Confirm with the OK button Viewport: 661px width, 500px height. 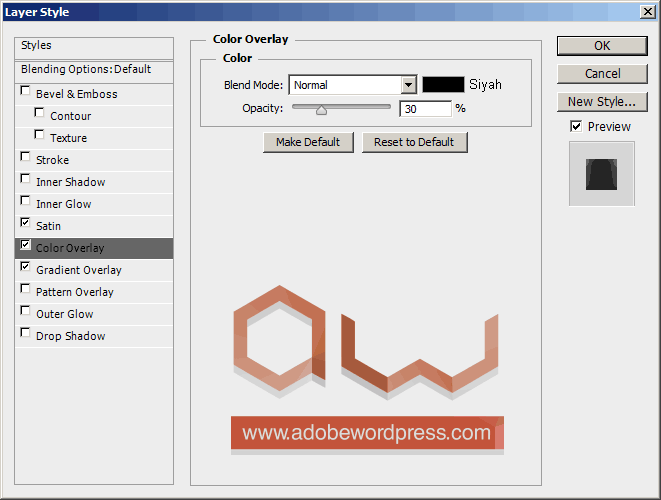[602, 46]
